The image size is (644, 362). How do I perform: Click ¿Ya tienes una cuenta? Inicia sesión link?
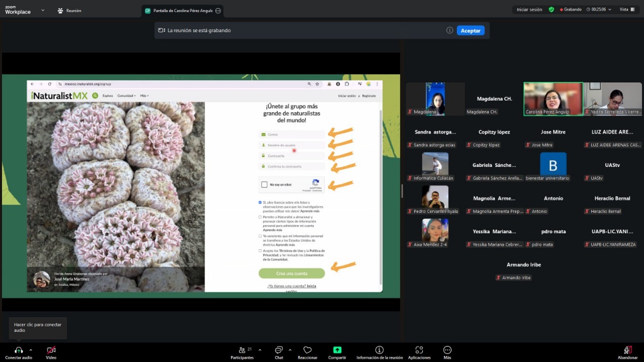[292, 288]
